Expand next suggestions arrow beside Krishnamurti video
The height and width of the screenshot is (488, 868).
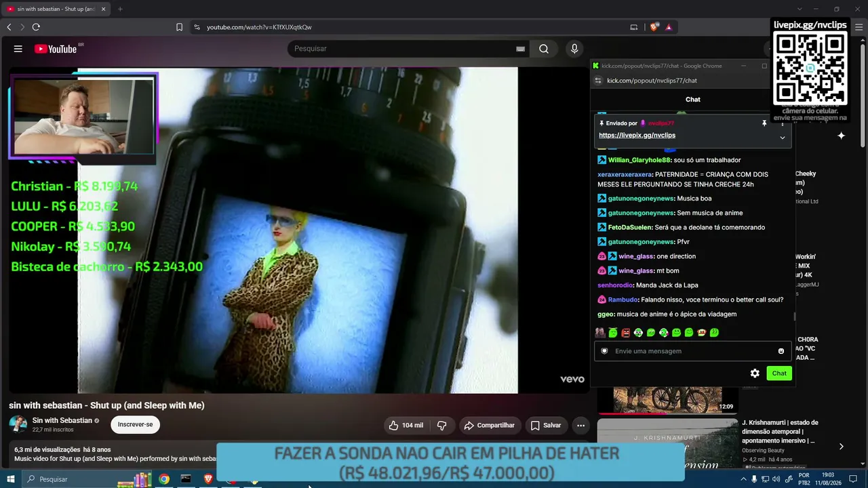[x=842, y=447]
